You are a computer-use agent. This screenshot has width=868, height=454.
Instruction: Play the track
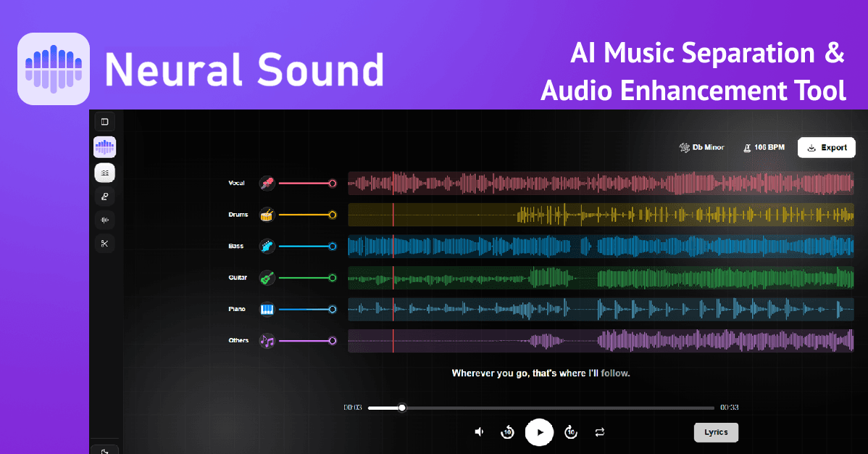click(x=539, y=432)
